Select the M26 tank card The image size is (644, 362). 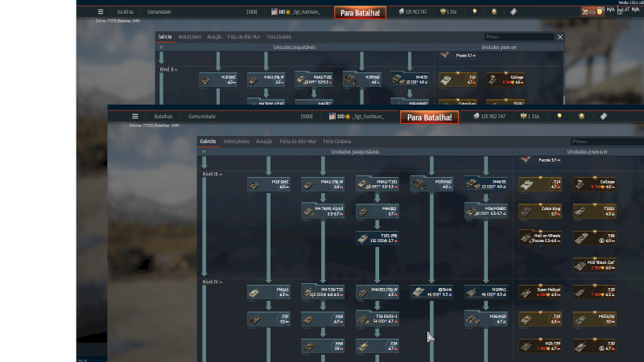tap(323, 319)
